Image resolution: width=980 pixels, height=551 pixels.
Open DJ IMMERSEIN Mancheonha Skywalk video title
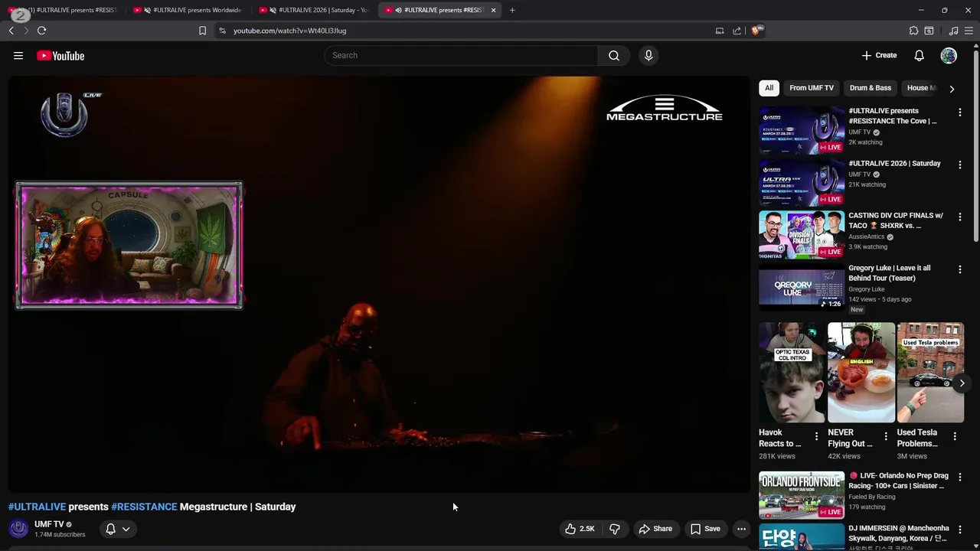[899, 533]
